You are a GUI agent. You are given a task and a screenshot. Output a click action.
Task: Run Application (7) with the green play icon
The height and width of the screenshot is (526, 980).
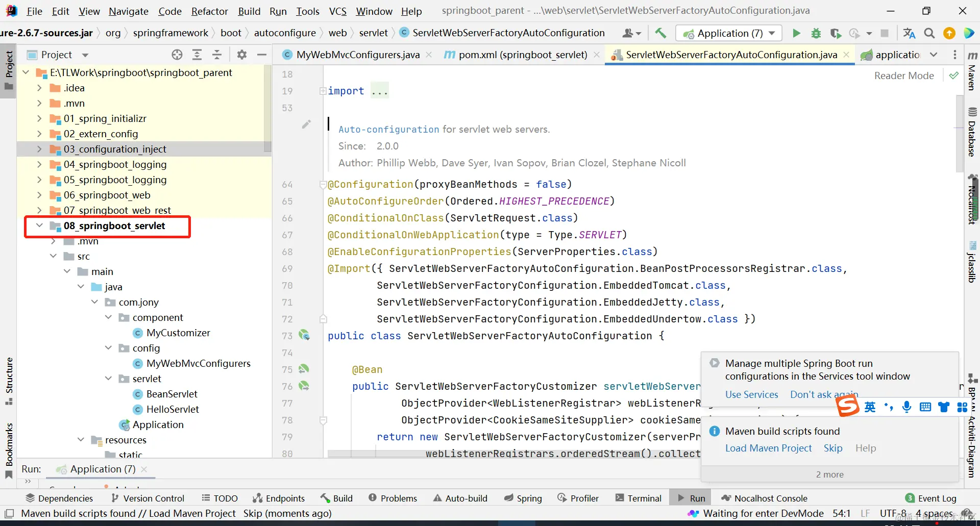point(796,33)
